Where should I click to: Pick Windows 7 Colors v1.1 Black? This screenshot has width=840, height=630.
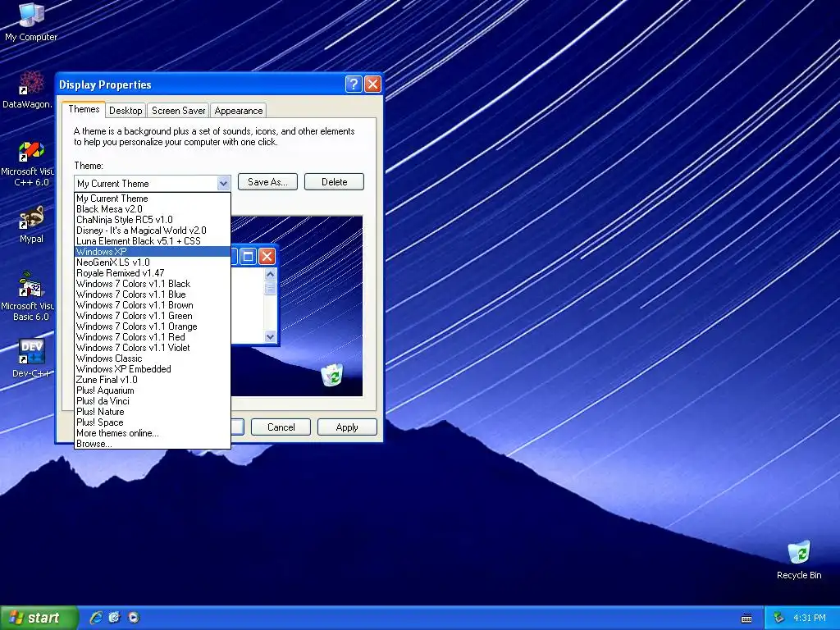click(153, 284)
